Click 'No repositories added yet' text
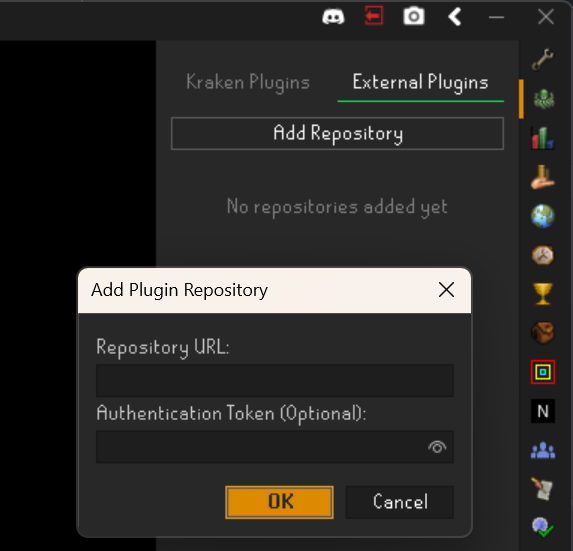 [x=337, y=207]
